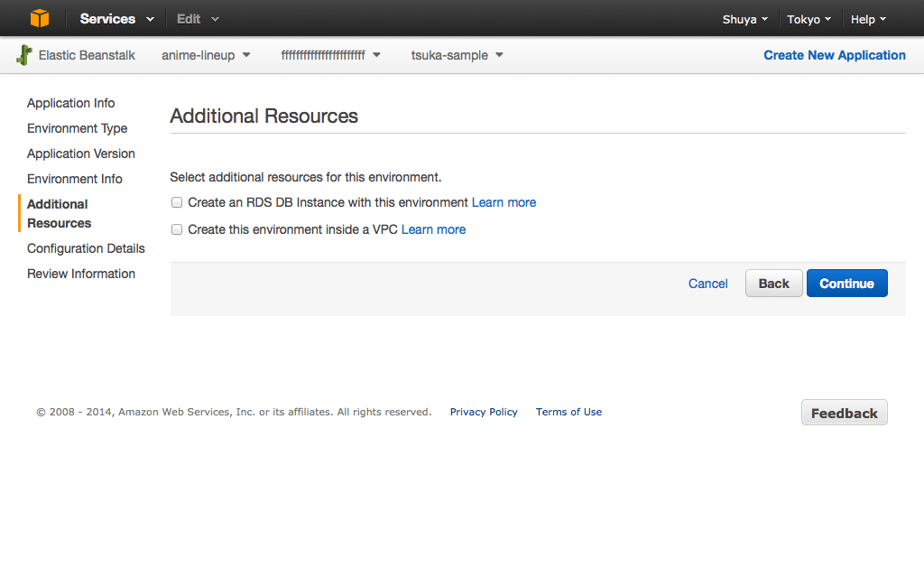Open the Help menu
The image size is (924, 568).
(x=868, y=19)
